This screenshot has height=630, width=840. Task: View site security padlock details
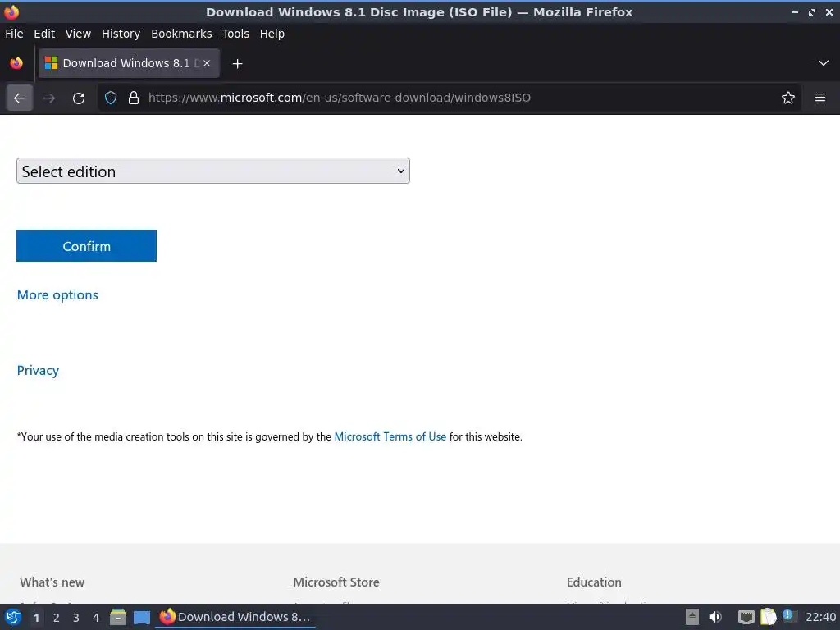134,98
